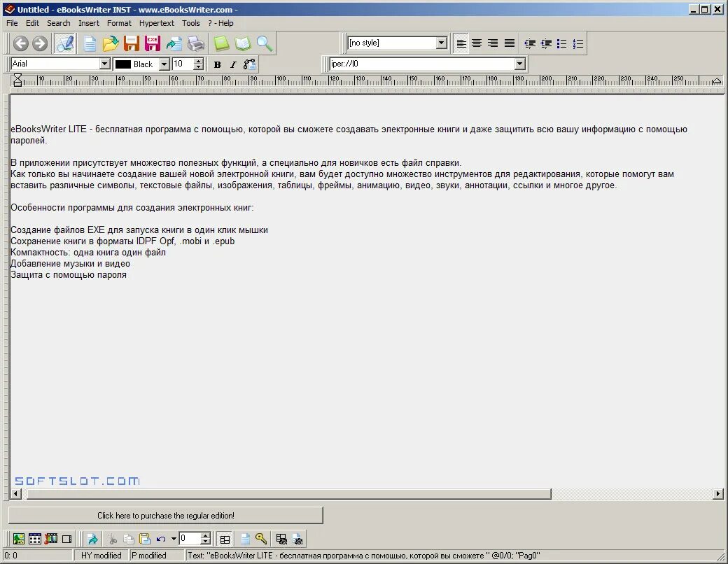Click the green open book icon
This screenshot has width=728, height=564.
coord(243,43)
